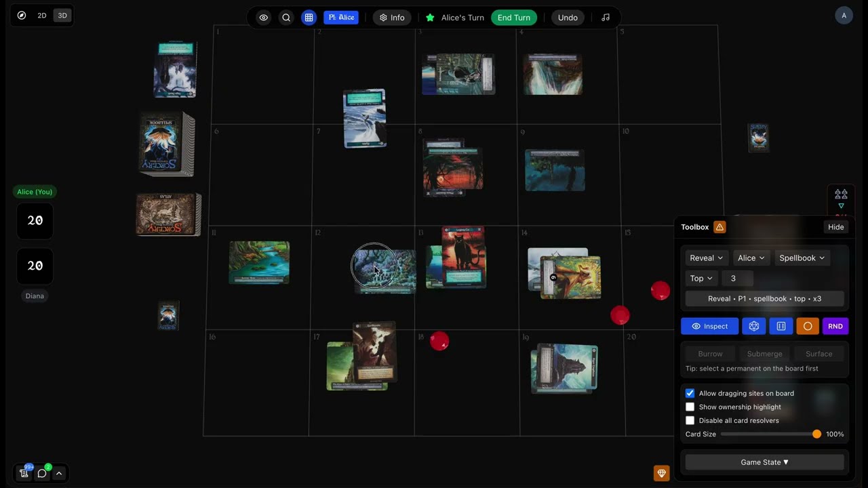Select the building card in cell 3

pos(465,74)
